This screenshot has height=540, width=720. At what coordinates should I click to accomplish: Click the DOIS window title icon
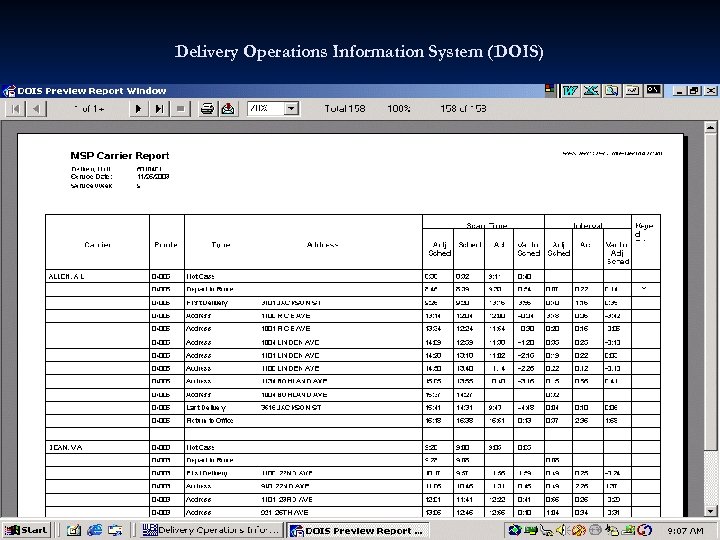coord(9,91)
